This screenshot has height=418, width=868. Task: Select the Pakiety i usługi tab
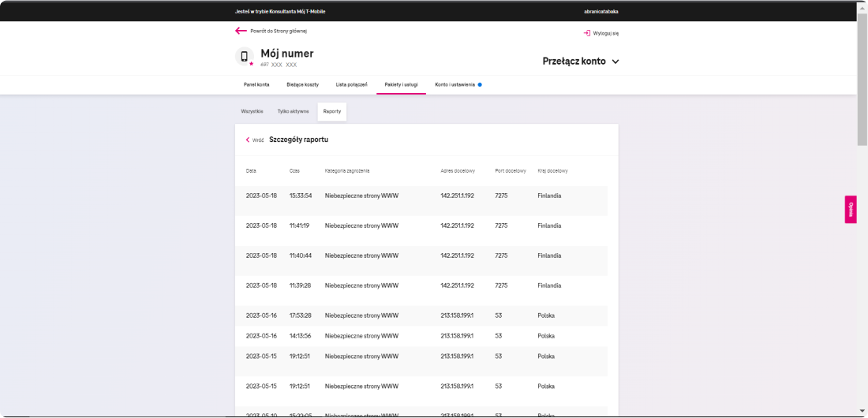(401, 84)
